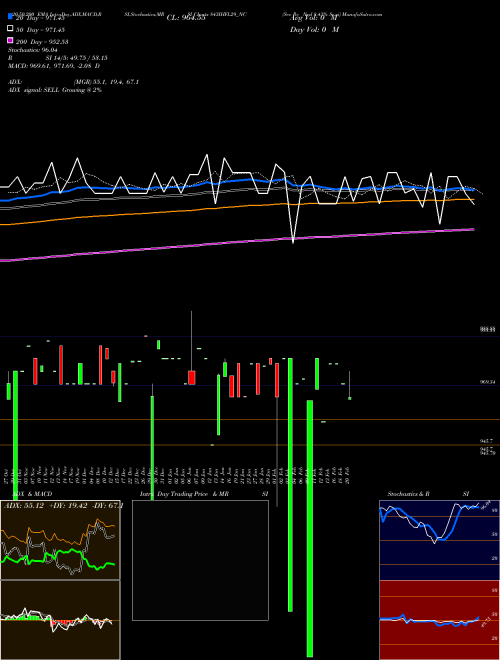Image resolution: width=500 pixels, height=660 pixels.
Task: Click the orange moving average line
Action: coord(236,206)
